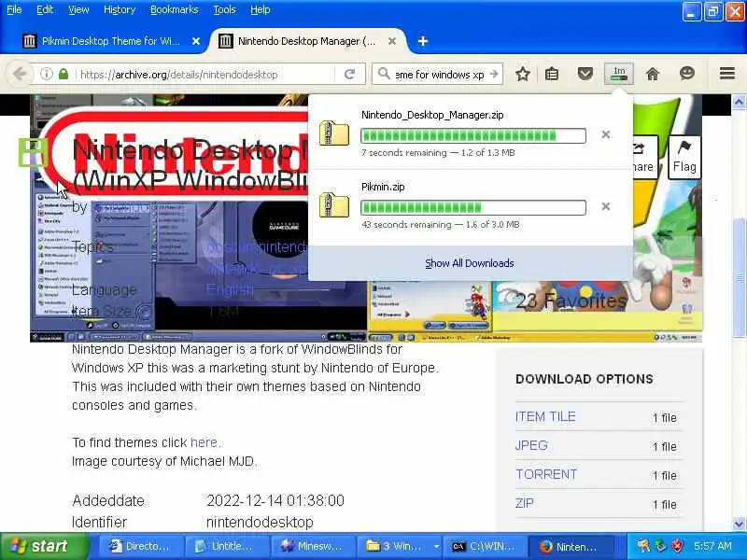The image size is (747, 560).
Task: Switch to Pikmin Desktop Theme tab
Action: pyautogui.click(x=110, y=41)
